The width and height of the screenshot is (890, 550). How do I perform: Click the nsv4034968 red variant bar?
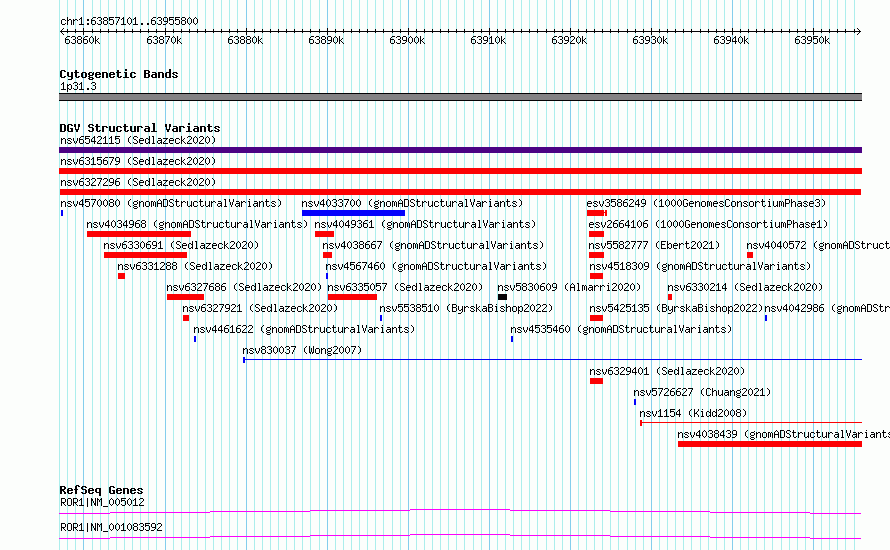pos(138,234)
